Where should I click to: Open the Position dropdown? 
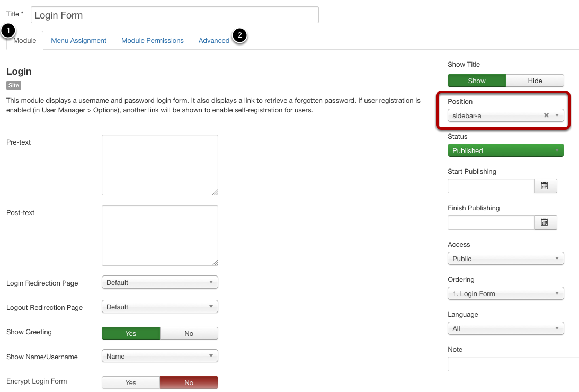click(557, 115)
